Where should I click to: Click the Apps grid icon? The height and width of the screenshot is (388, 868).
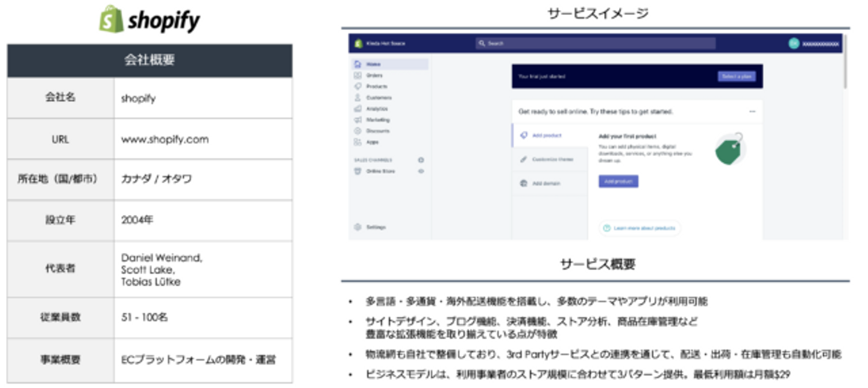coord(357,142)
